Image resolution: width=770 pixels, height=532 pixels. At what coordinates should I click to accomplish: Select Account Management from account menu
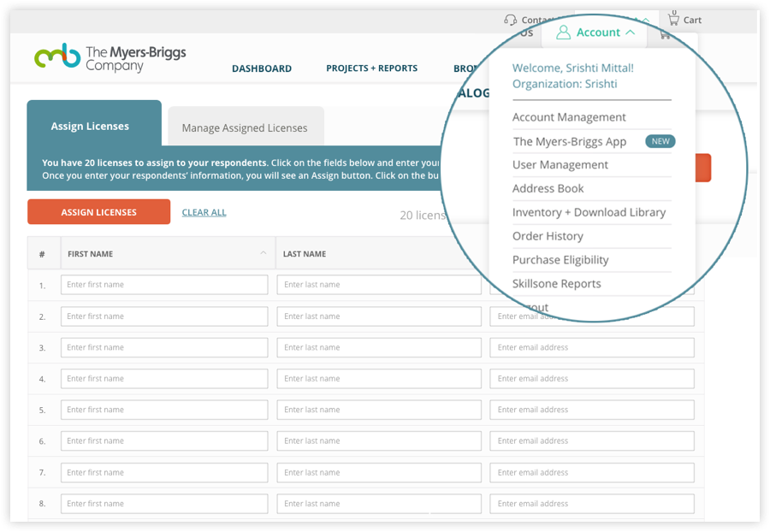click(x=569, y=117)
